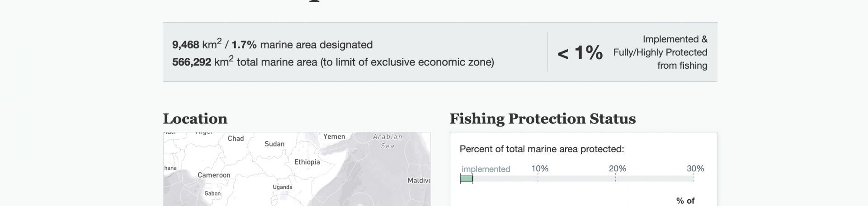Click Uganda on the location map
Image resolution: width=868 pixels, height=206 pixels.
point(282,187)
